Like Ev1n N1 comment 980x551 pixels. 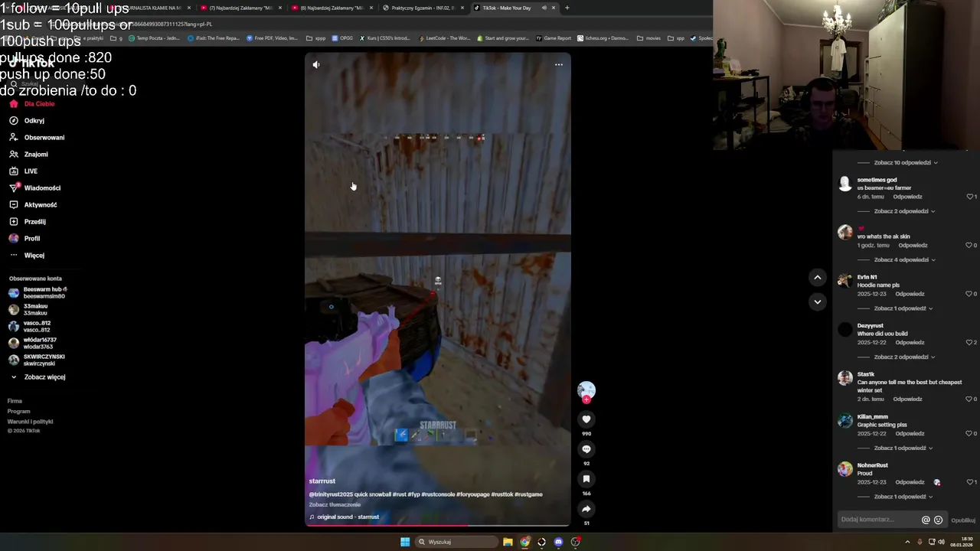coord(970,294)
